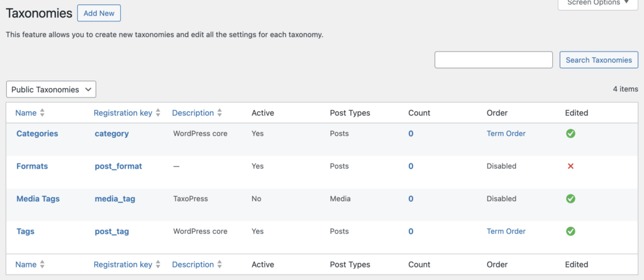Click the category registration key link
This screenshot has width=644, height=280.
(112, 133)
